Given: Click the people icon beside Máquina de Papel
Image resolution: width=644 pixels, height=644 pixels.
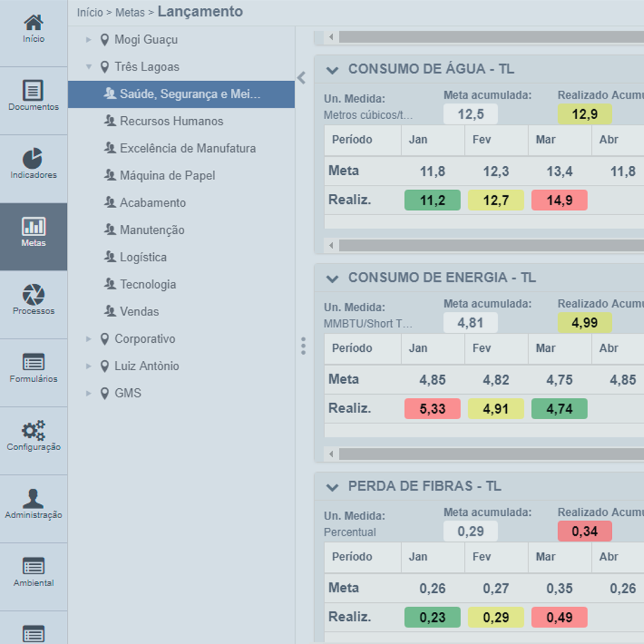Looking at the screenshot, I should [x=110, y=175].
